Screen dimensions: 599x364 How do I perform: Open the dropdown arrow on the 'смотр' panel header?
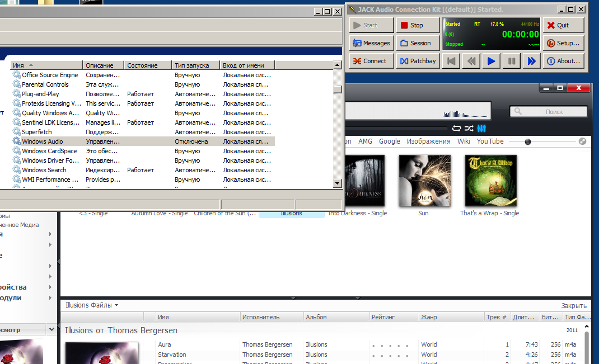coord(52,329)
